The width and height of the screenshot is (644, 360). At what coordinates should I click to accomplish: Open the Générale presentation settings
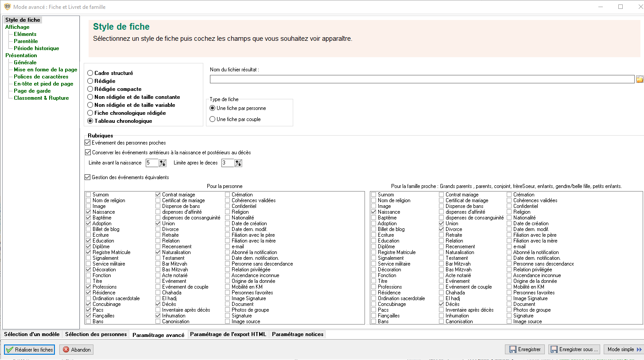click(x=25, y=63)
